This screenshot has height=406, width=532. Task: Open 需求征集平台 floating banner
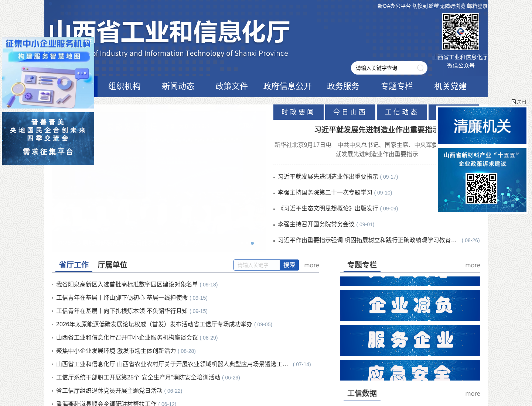48,138
